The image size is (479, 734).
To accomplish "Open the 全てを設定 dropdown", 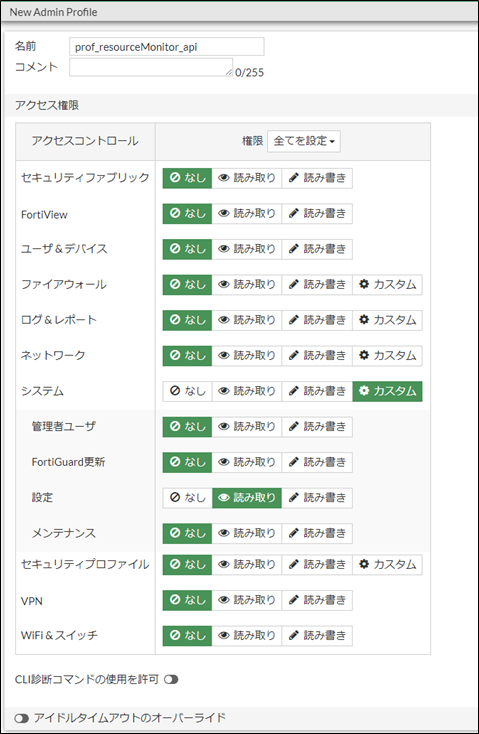I will [x=304, y=141].
